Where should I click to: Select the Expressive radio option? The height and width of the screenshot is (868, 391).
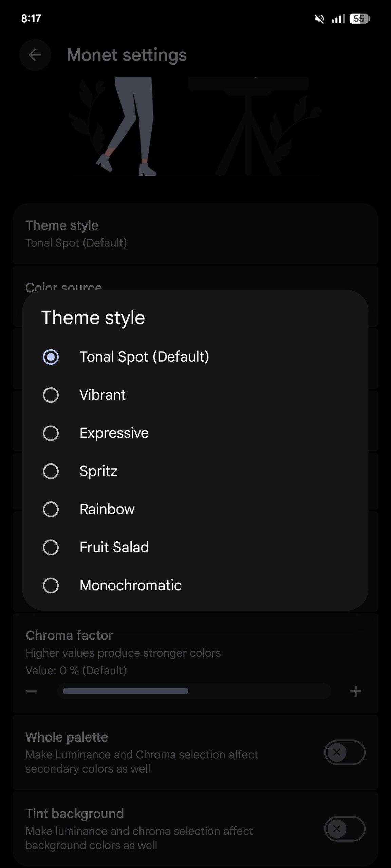coord(51,433)
